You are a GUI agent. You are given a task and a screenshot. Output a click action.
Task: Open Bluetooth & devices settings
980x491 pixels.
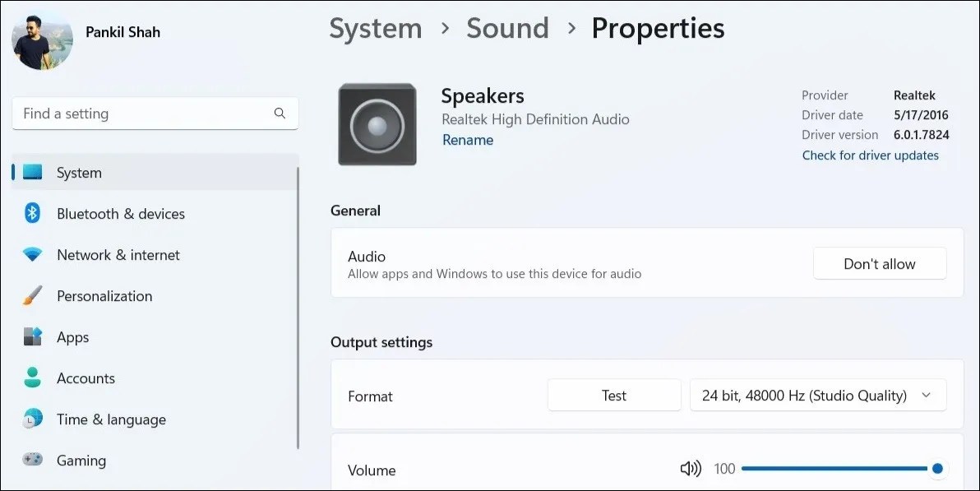coord(121,213)
